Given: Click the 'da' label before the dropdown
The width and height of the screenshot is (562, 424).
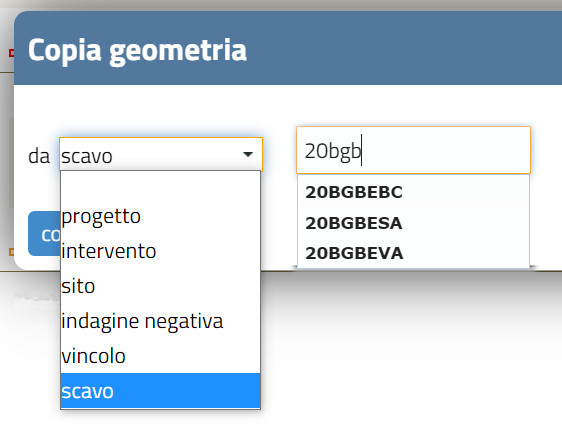Looking at the screenshot, I should (39, 156).
